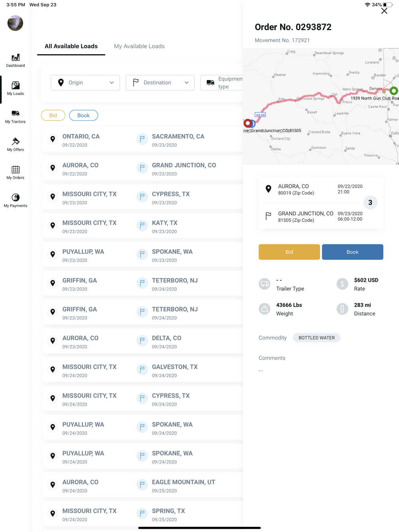Click flag icon next to SACRAMENTO, CA
The height and width of the screenshot is (532, 399).
(142, 139)
